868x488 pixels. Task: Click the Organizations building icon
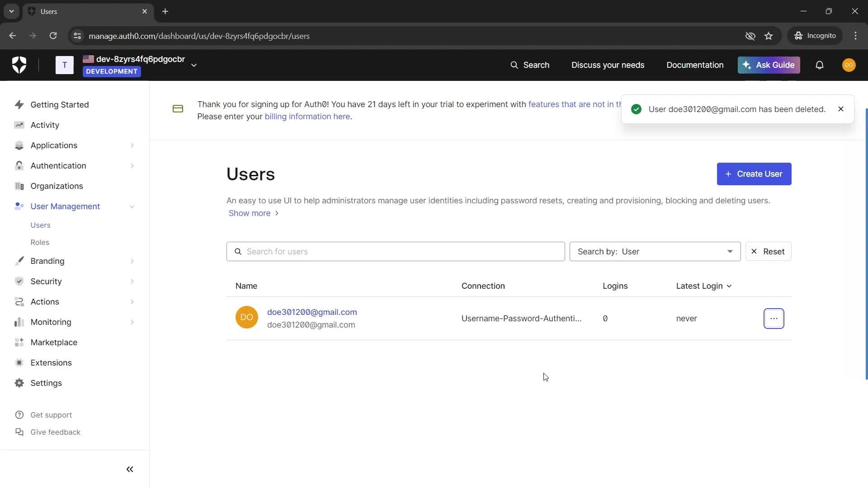point(19,186)
